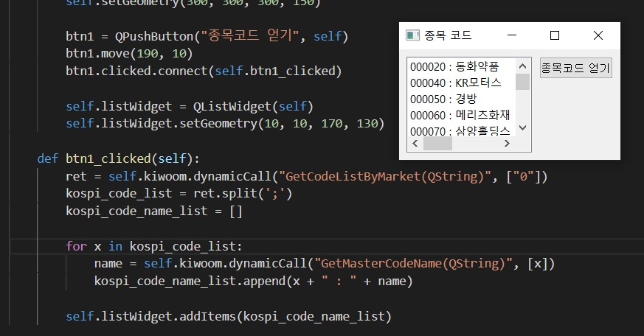Screen dimensions: 644x336
Task: Close the 종목 코드 window
Action: (x=598, y=35)
